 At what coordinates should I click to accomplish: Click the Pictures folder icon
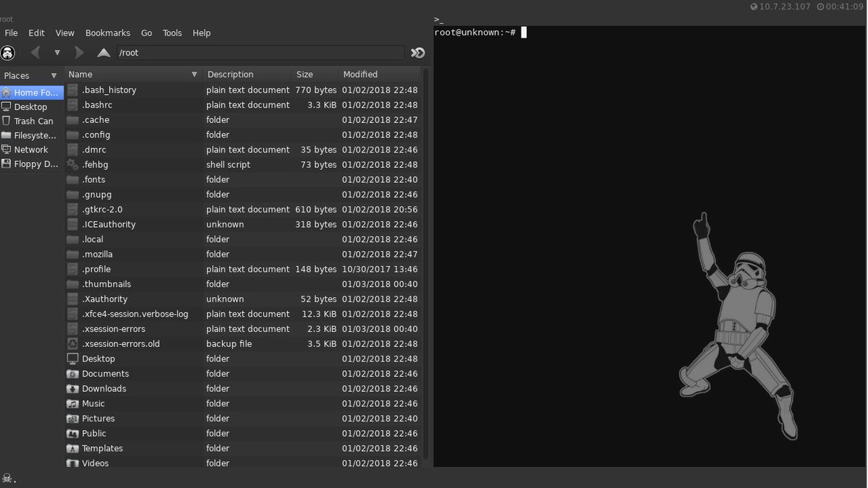[x=72, y=419]
